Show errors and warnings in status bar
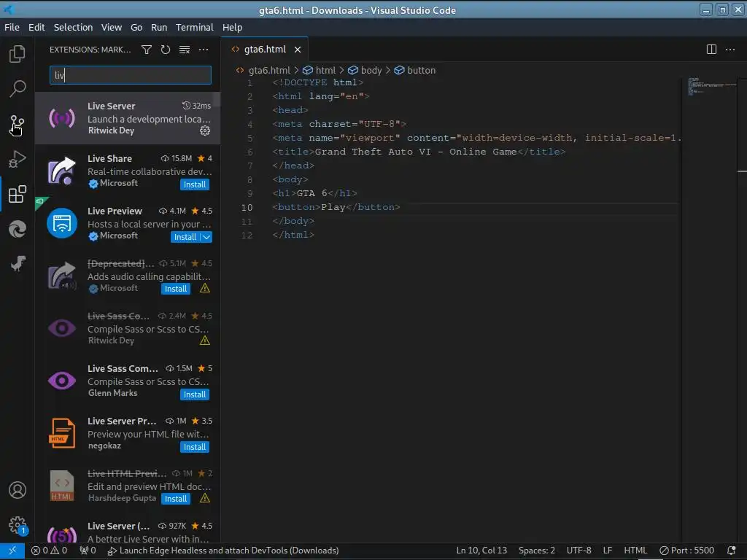The image size is (747, 560). [49, 551]
